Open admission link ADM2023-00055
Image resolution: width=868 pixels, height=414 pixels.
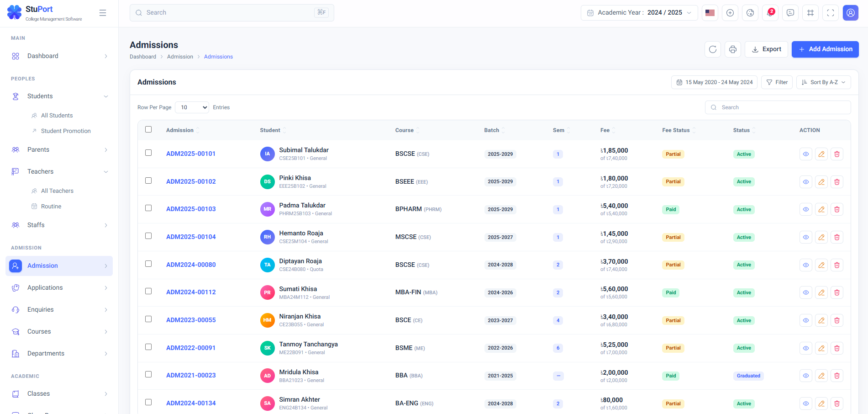(191, 320)
